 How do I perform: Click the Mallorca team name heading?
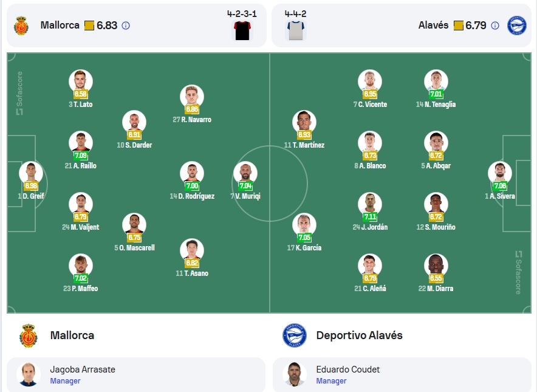[72, 335]
